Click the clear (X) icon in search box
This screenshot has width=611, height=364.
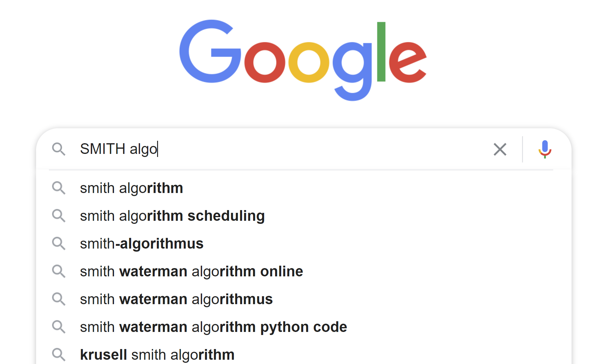[500, 149]
